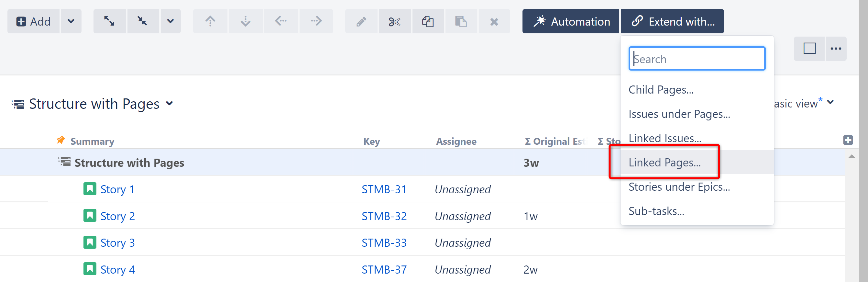The width and height of the screenshot is (868, 282).
Task: Click the paste icon in toolbar
Action: (461, 22)
